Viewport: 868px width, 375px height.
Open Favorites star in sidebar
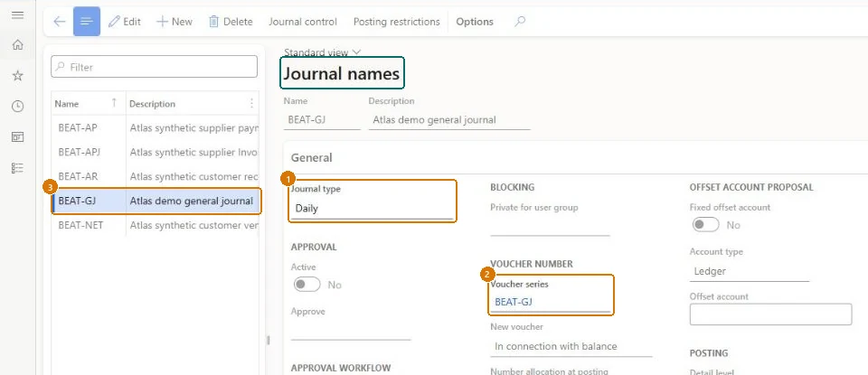18,76
